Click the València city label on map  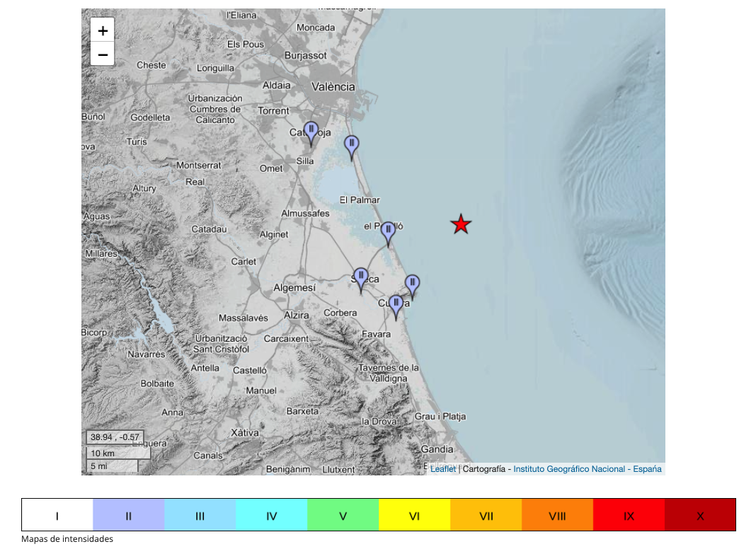pyautogui.click(x=333, y=86)
